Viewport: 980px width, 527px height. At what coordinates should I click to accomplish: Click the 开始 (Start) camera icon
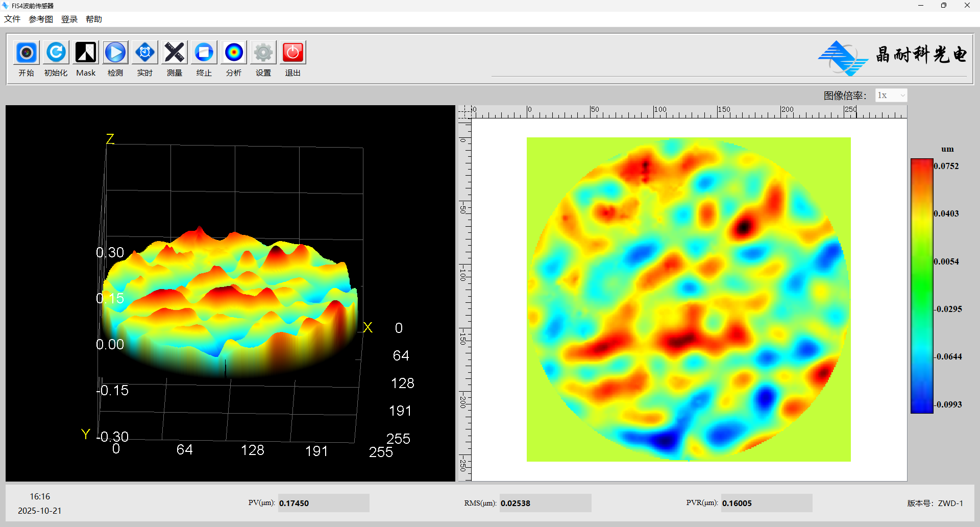(27, 53)
